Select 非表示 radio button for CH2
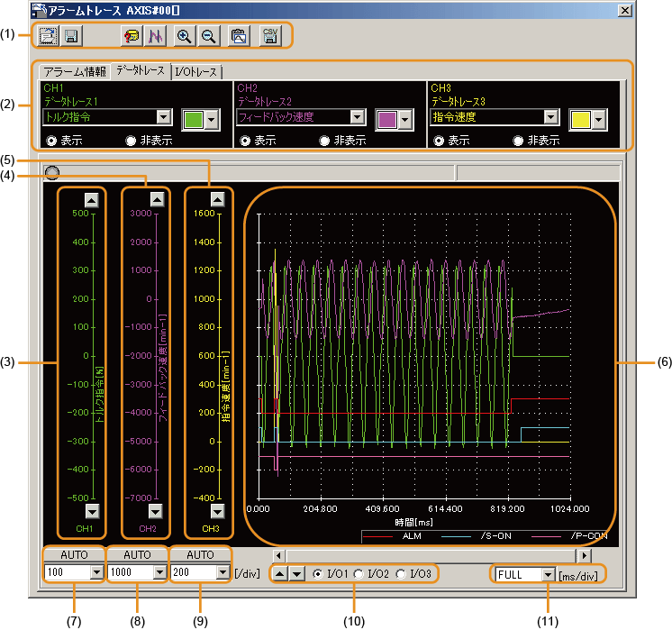Viewport: 672px width, 630px height. click(x=325, y=141)
